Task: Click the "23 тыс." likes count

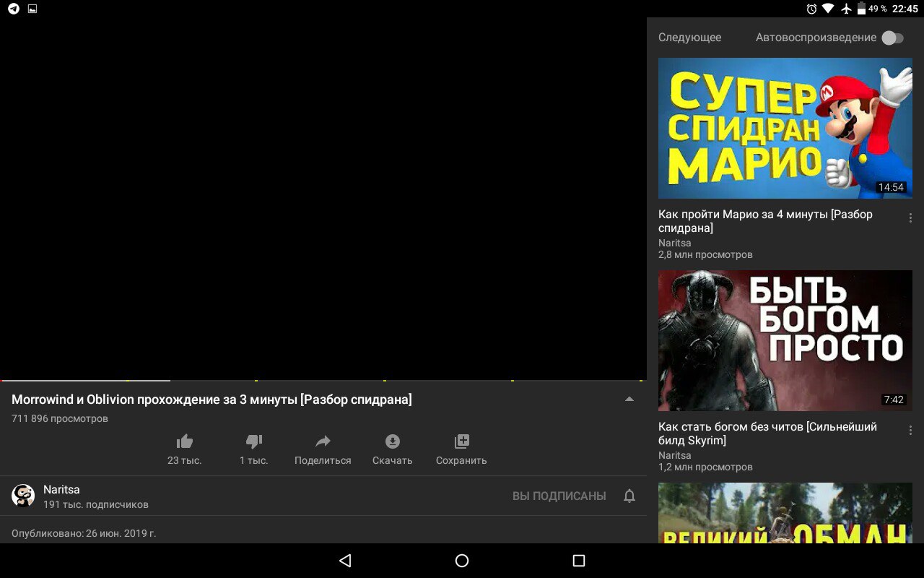Action: (x=185, y=460)
